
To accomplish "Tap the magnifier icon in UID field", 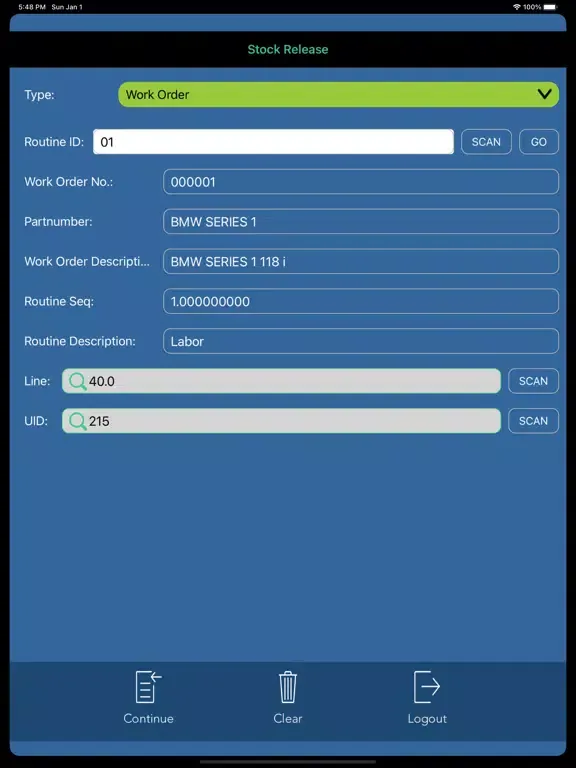I will coord(77,421).
